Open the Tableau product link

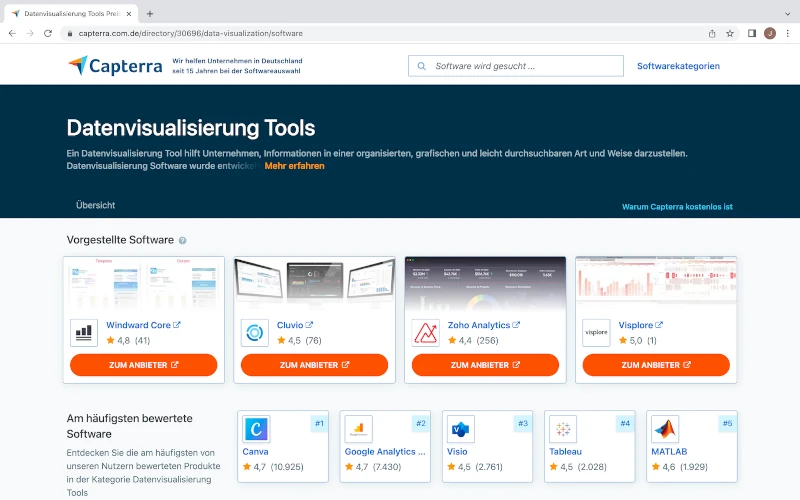[565, 452]
